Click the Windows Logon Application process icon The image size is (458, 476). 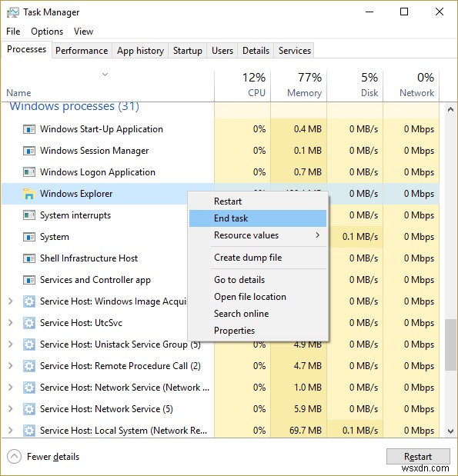pos(29,172)
